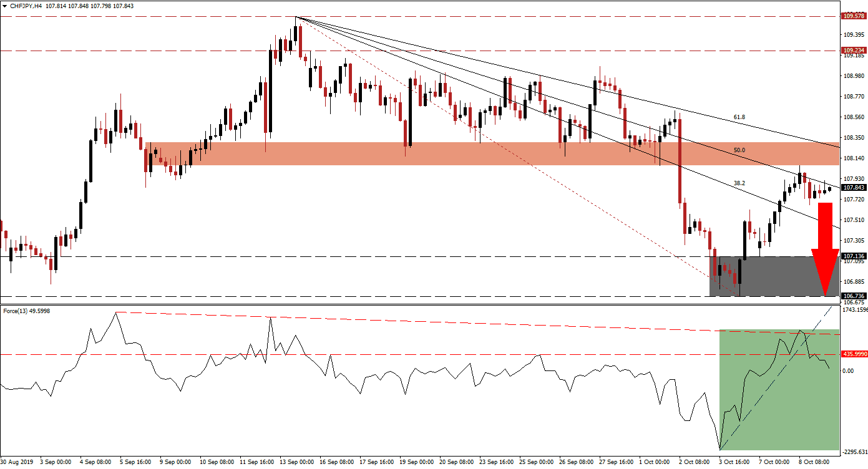Image resolution: width=868 pixels, height=469 pixels.
Task: Click the 108.770 price axis value
Action: click(854, 97)
